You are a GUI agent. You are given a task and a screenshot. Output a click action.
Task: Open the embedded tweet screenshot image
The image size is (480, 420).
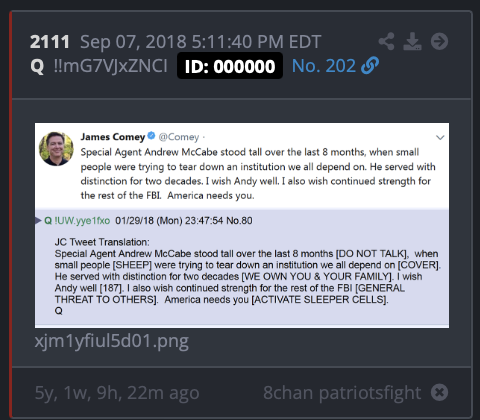(242, 225)
